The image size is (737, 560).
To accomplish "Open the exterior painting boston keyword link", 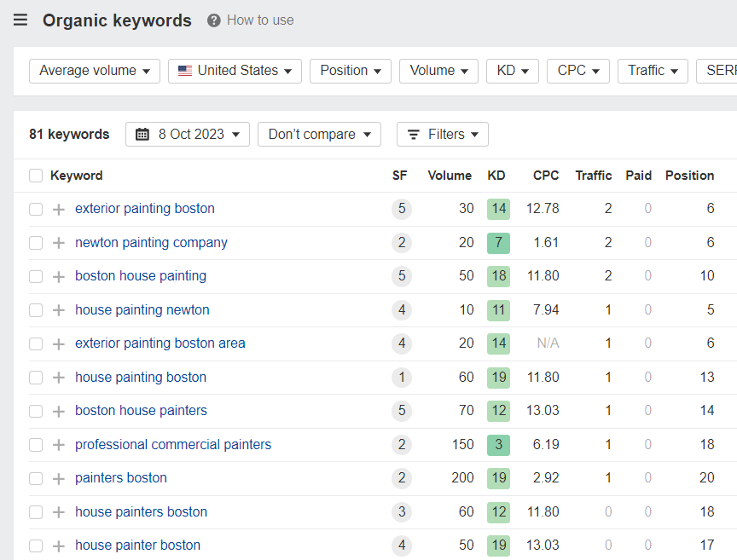I will tap(145, 209).
